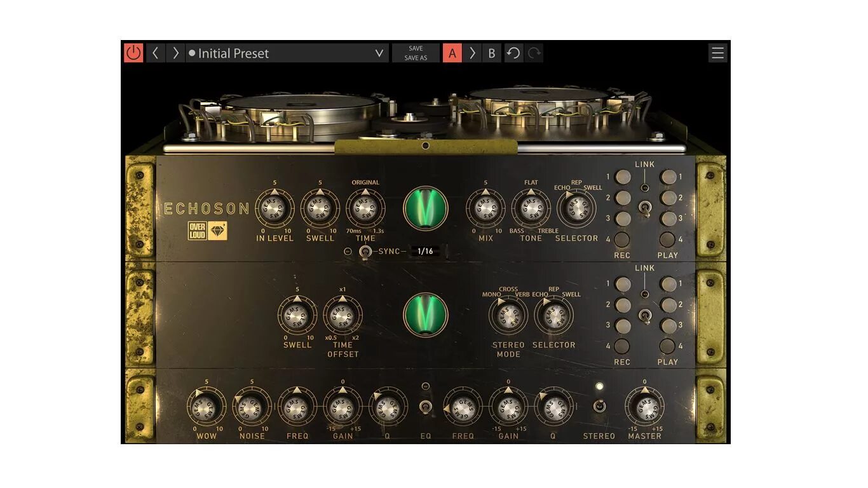Click the MIX knob
The width and height of the screenshot is (868, 488).
point(485,208)
